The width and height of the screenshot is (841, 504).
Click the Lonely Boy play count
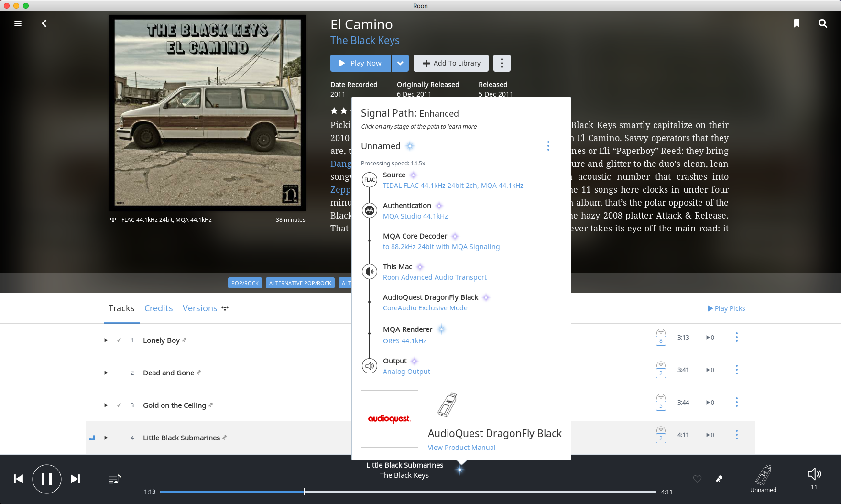click(710, 338)
